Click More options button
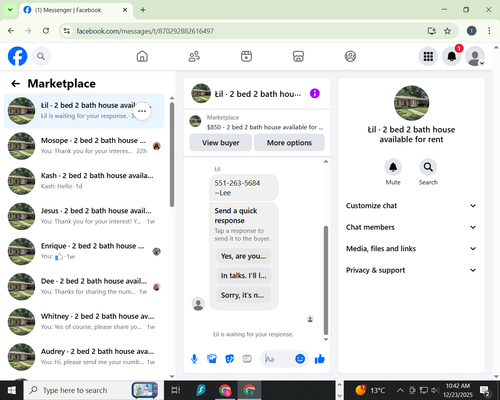The height and width of the screenshot is (400, 500). point(289,143)
